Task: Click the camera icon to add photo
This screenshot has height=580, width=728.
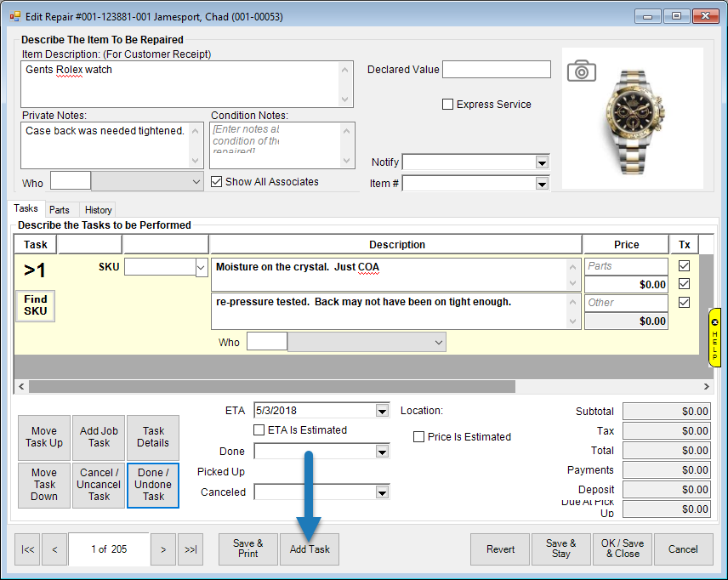Action: coord(581,71)
